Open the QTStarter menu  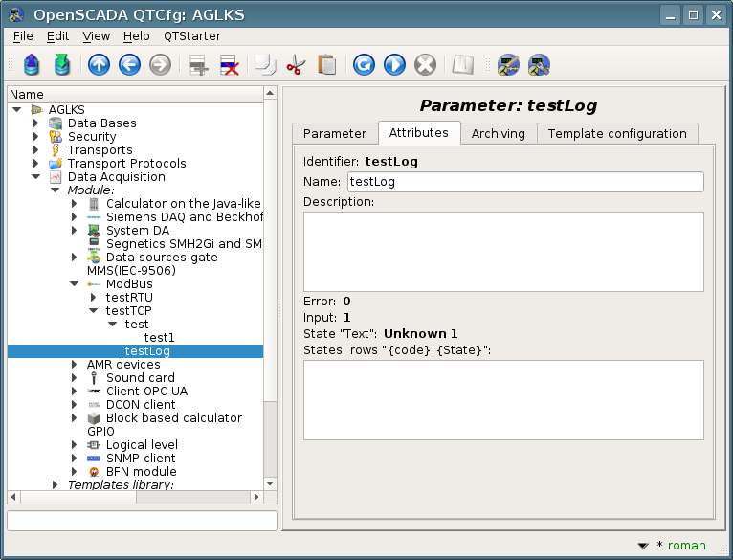(x=192, y=36)
